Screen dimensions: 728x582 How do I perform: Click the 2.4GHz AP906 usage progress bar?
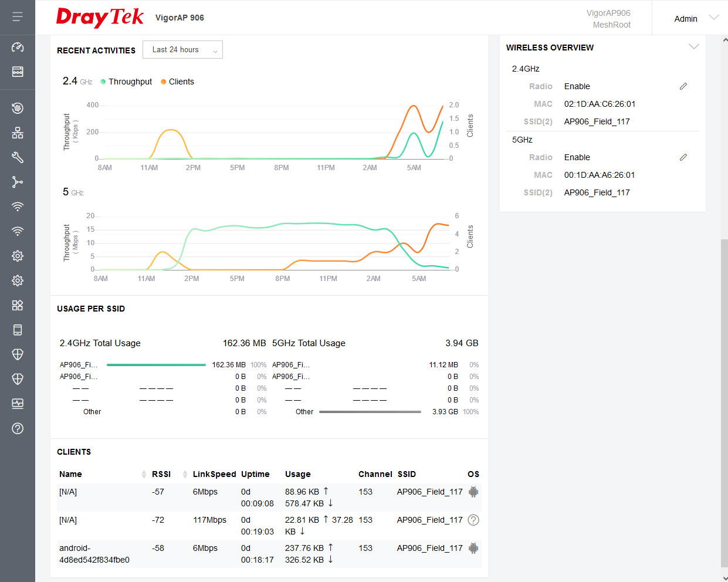click(x=156, y=365)
